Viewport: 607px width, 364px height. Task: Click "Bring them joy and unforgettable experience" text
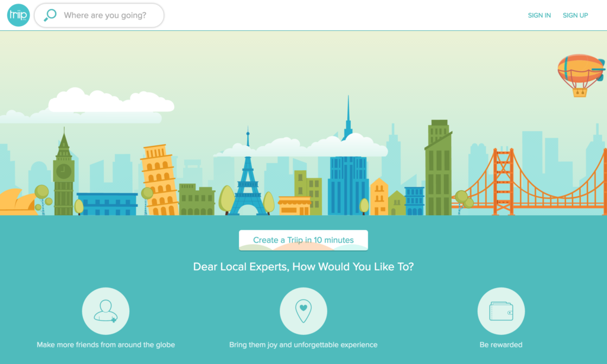303,344
